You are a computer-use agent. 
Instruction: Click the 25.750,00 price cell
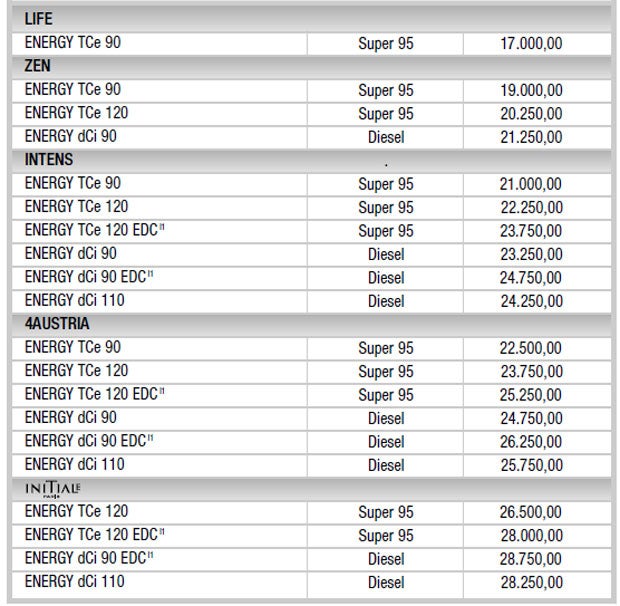[531, 466]
